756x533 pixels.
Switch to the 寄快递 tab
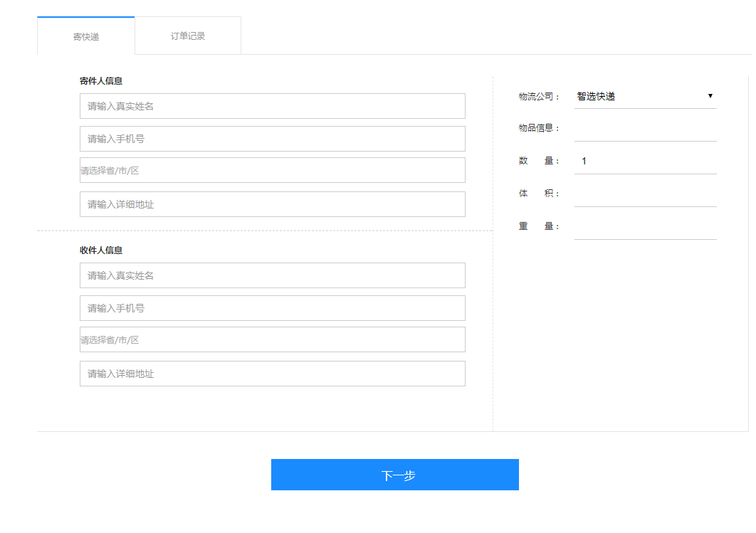86,36
